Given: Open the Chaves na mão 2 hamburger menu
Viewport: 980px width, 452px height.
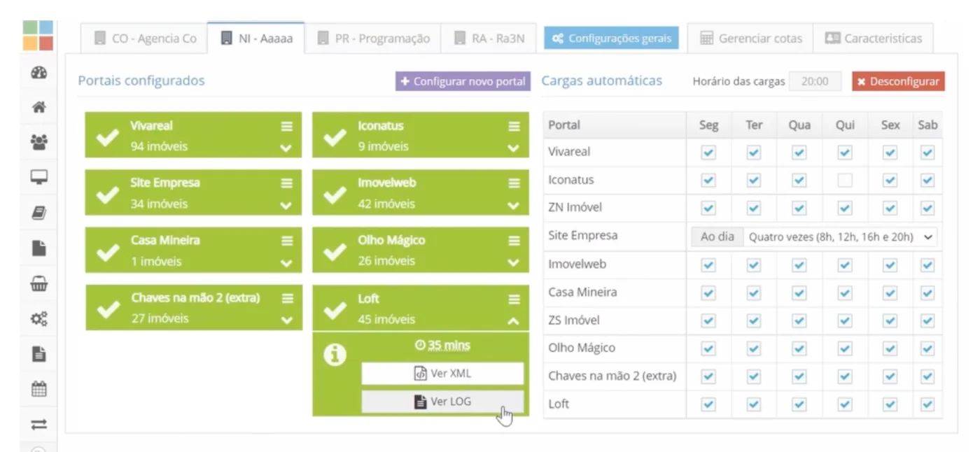Looking at the screenshot, I should [x=287, y=298].
